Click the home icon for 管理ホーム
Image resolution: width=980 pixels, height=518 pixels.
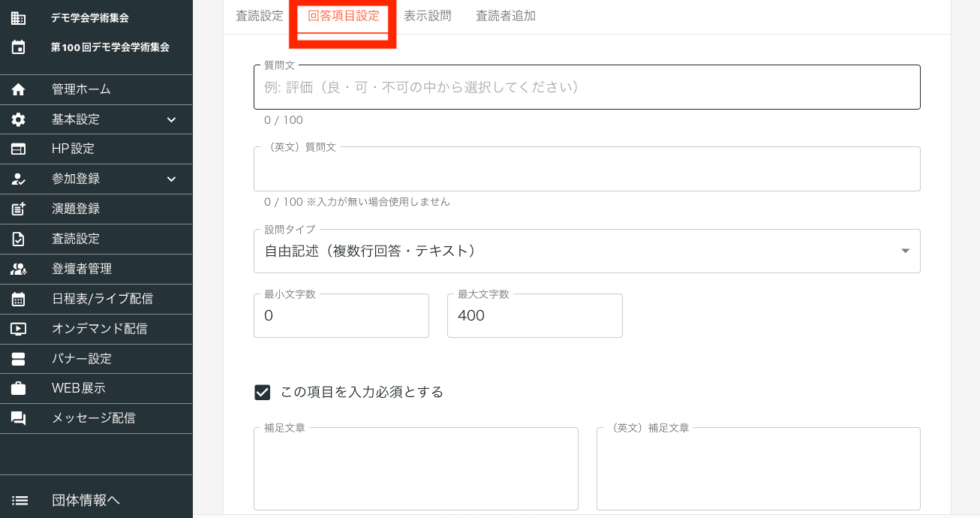[19, 89]
